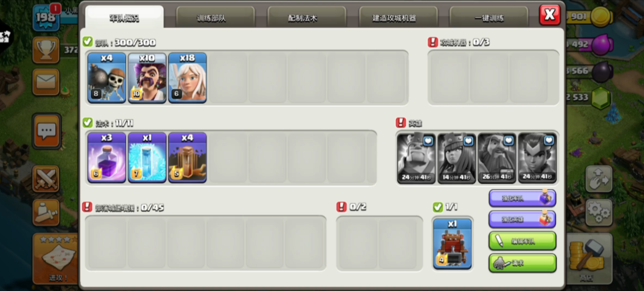Select the Royal Champion hero portrait

[537, 158]
